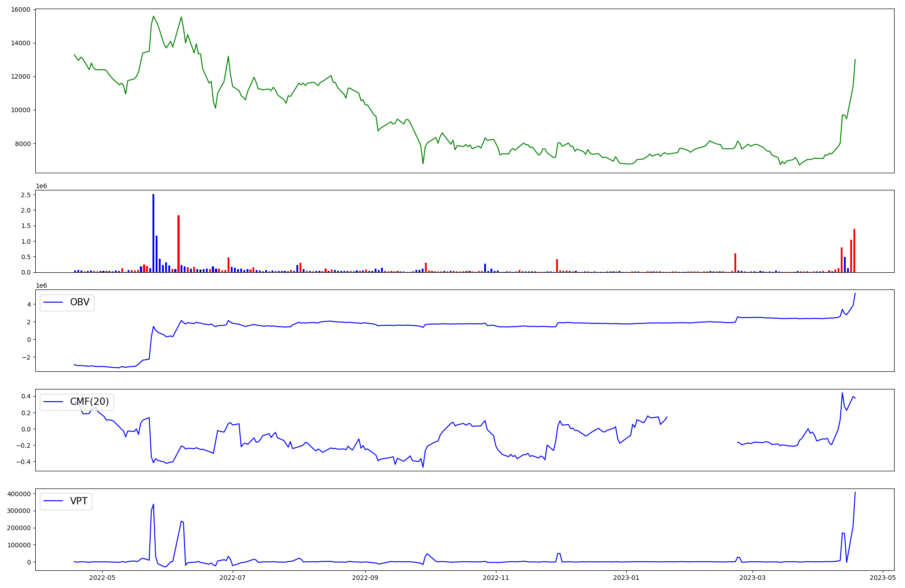This screenshot has width=905, height=588.
Task: Click the tall red volume bar near June 2022
Action: click(178, 243)
